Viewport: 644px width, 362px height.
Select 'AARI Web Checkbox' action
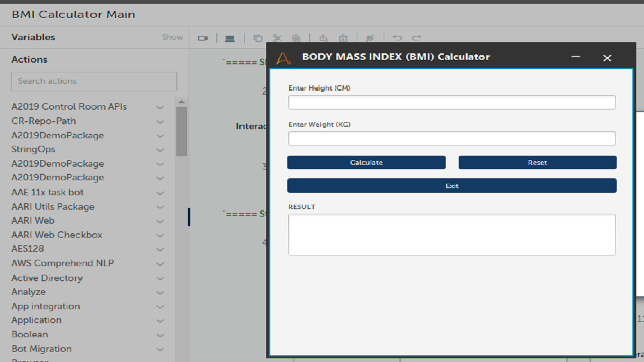[57, 235]
